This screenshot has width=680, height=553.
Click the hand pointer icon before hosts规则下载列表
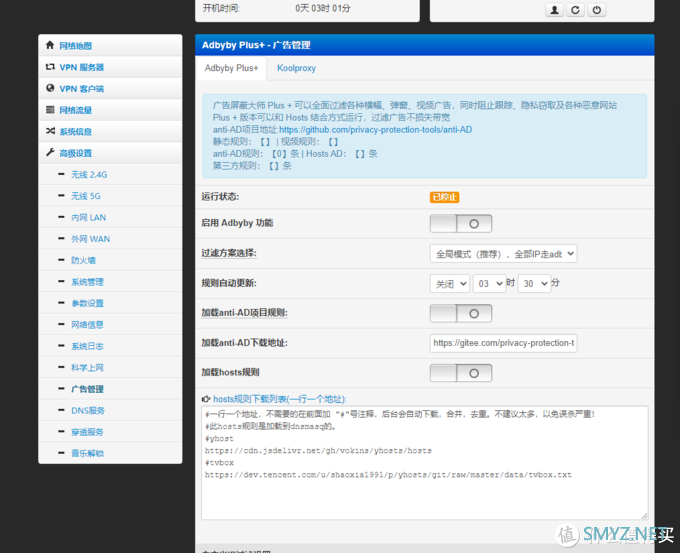(x=206, y=399)
